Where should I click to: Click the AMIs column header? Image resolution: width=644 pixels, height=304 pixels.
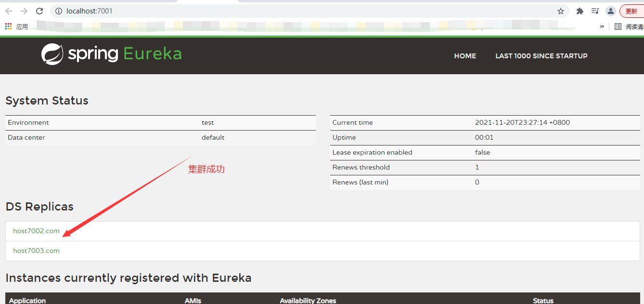pos(193,301)
